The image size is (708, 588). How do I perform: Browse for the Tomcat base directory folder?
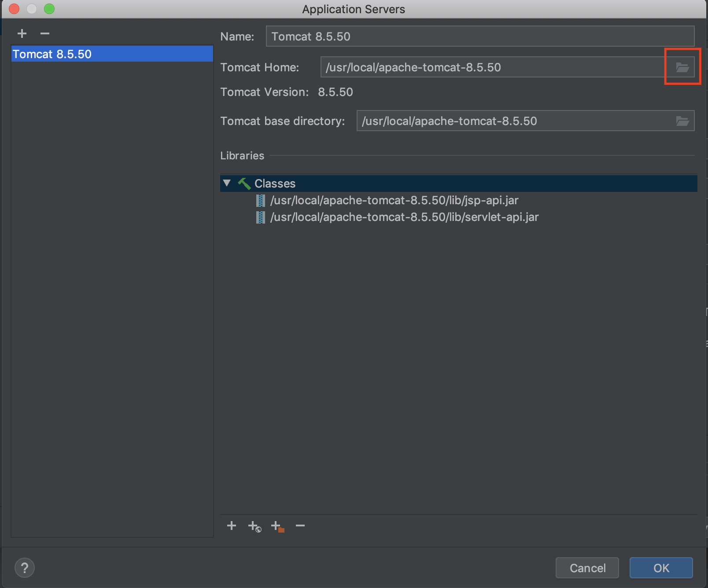coord(682,121)
